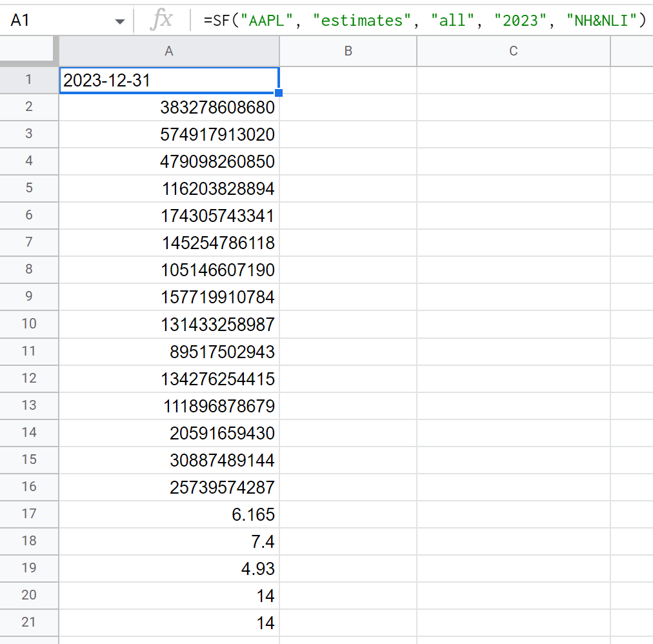Select cell containing 157719910784

169,297
